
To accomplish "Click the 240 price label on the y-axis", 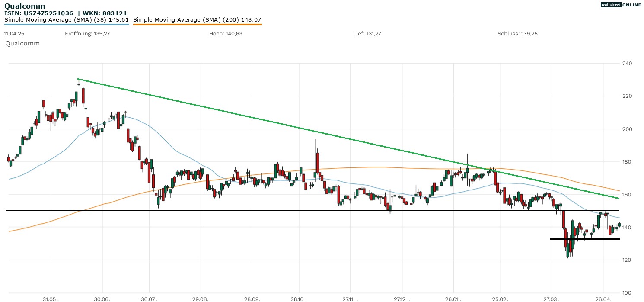I will coord(627,64).
